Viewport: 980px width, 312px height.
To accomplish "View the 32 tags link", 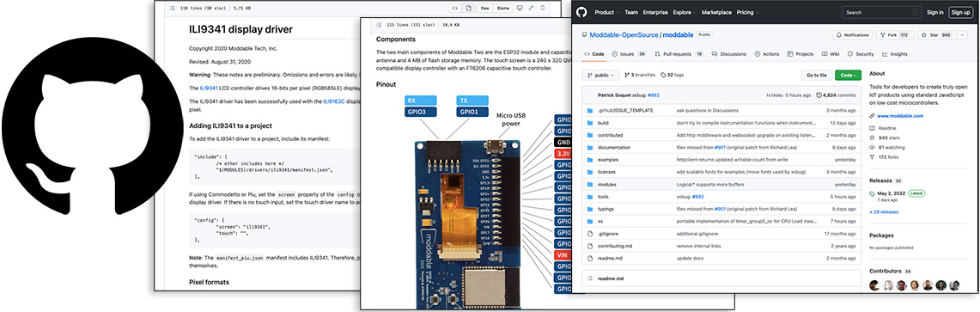I will pyautogui.click(x=673, y=75).
